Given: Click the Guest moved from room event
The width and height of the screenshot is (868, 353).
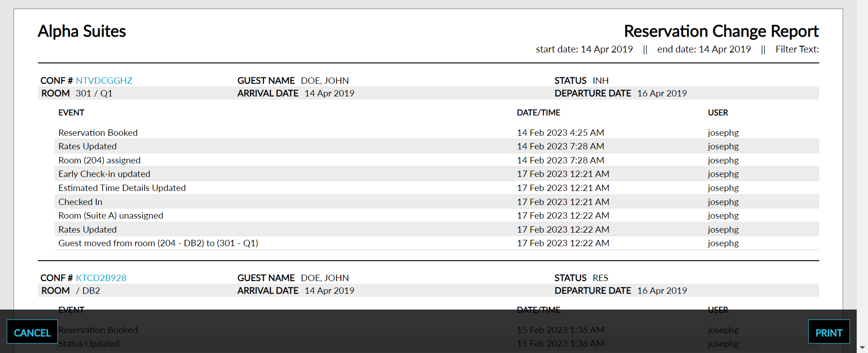Looking at the screenshot, I should pos(158,243).
